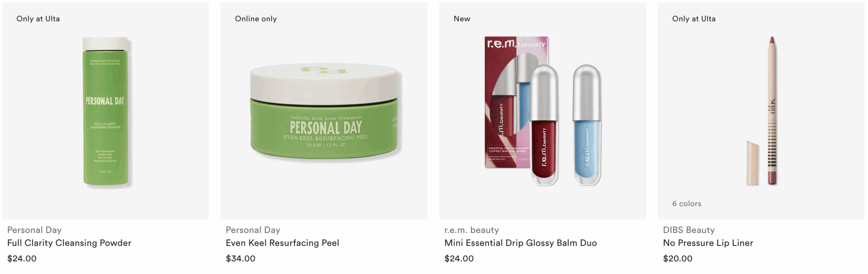
Task: Select Personal Day brand above Resurfacing Peel
Action: 253,230
